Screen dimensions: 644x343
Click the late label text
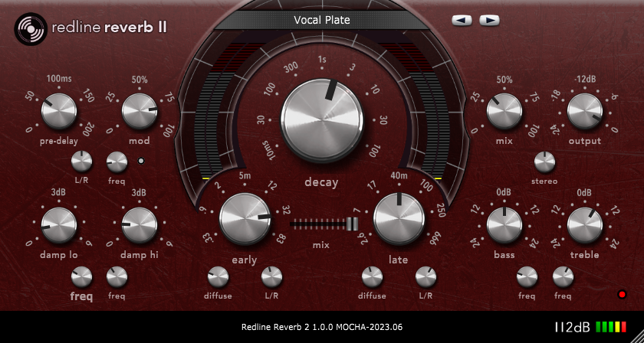(x=399, y=260)
